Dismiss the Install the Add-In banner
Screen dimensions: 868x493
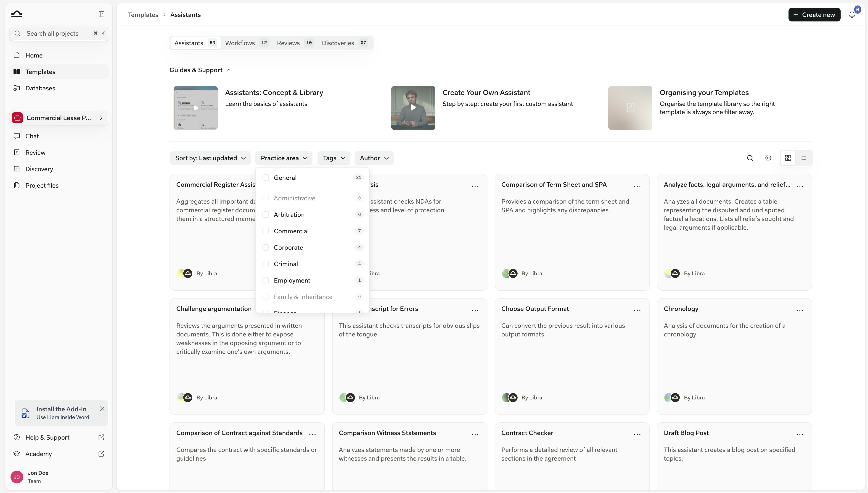tap(102, 409)
